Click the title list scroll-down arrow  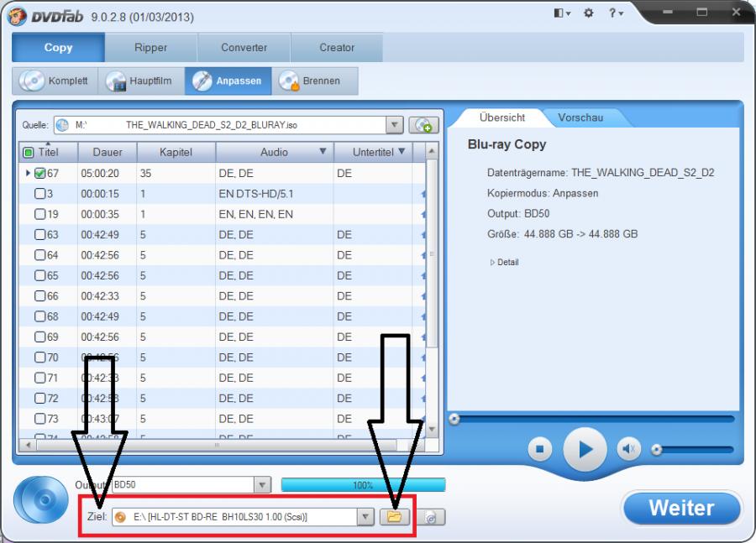(x=432, y=429)
